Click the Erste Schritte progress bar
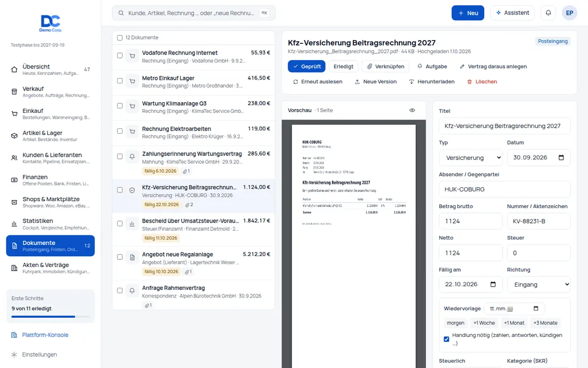Viewport: 588px width, 368px height. click(50, 317)
